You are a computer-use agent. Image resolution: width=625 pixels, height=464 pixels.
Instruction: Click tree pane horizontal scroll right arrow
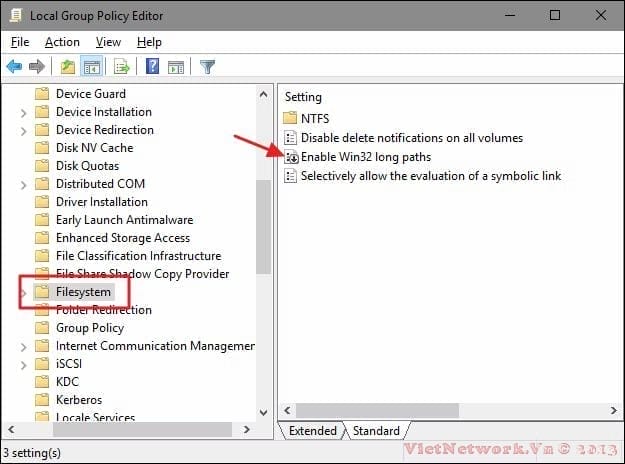[247, 429]
